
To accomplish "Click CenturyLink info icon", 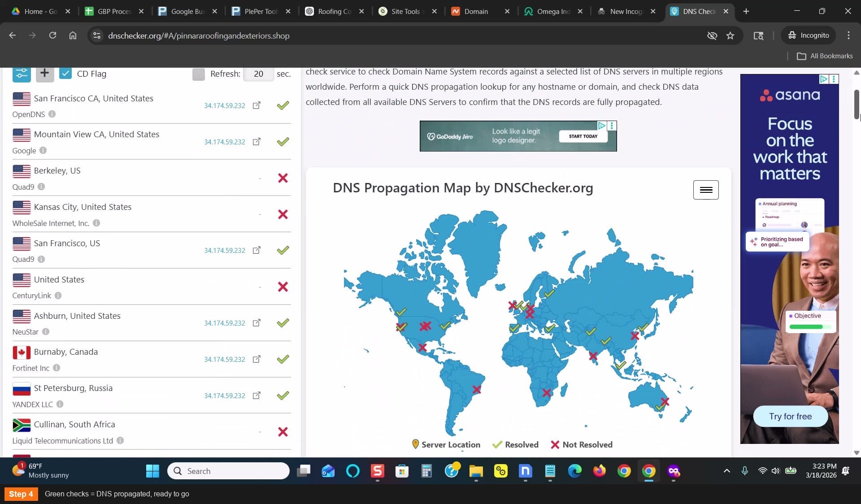I will [58, 295].
